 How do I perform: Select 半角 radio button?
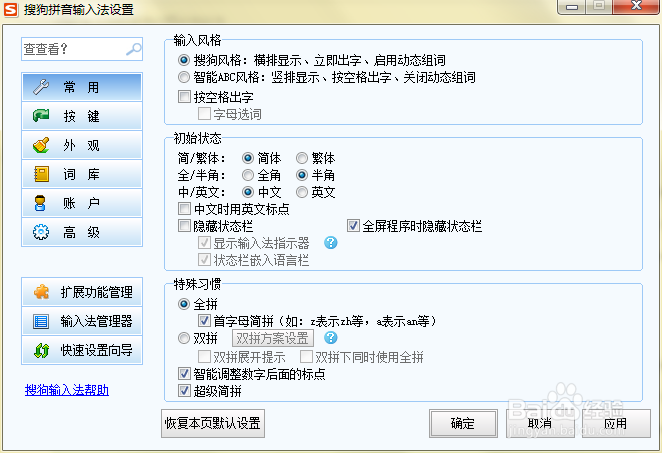point(302,175)
